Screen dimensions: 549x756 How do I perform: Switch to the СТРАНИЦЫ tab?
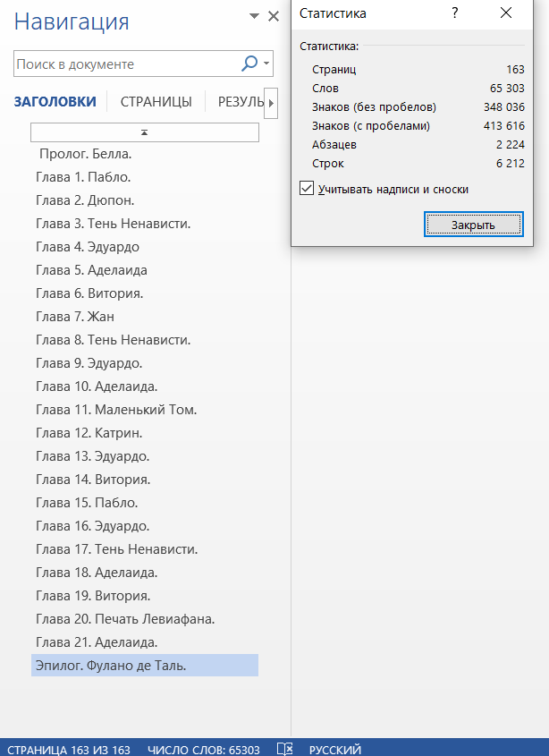156,102
